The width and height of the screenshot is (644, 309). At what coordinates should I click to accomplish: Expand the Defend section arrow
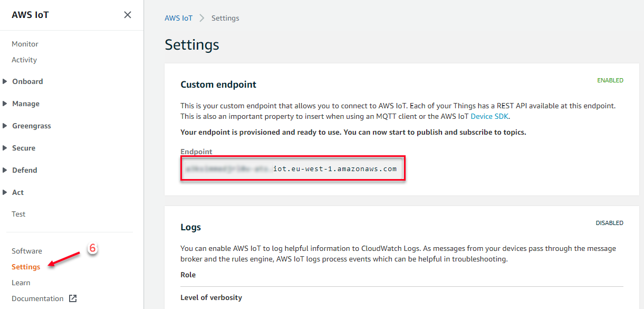point(5,170)
